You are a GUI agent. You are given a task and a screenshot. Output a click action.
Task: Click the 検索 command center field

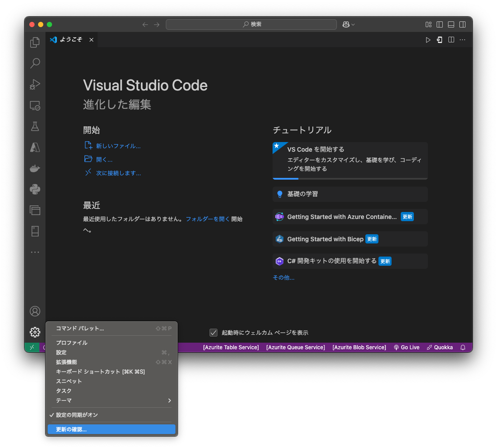252,24
